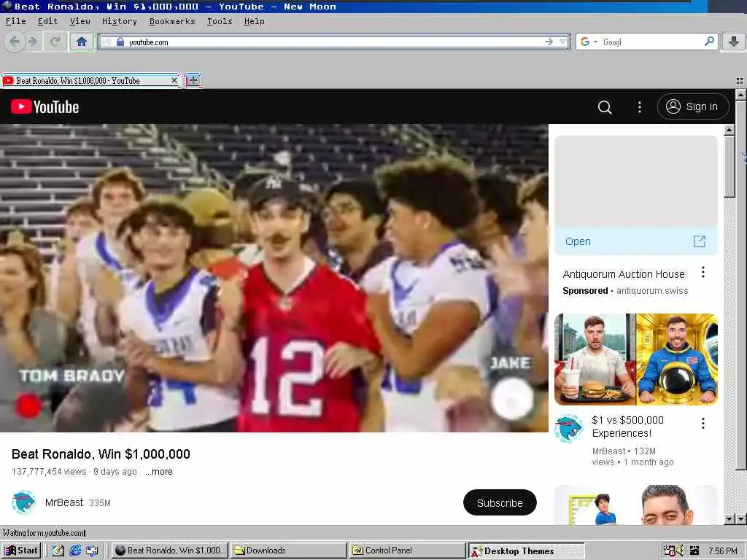Click the volume speaker tray icon
Viewport: 747px width, 560px height.
tap(680, 551)
